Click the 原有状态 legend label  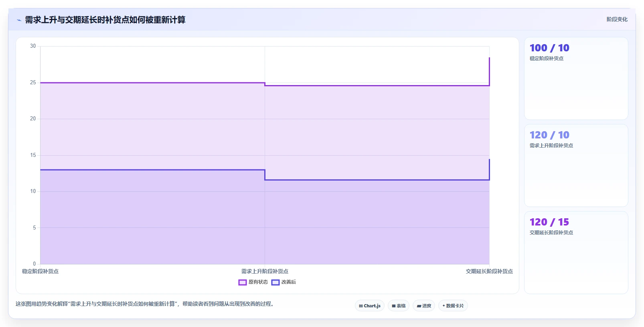point(258,282)
